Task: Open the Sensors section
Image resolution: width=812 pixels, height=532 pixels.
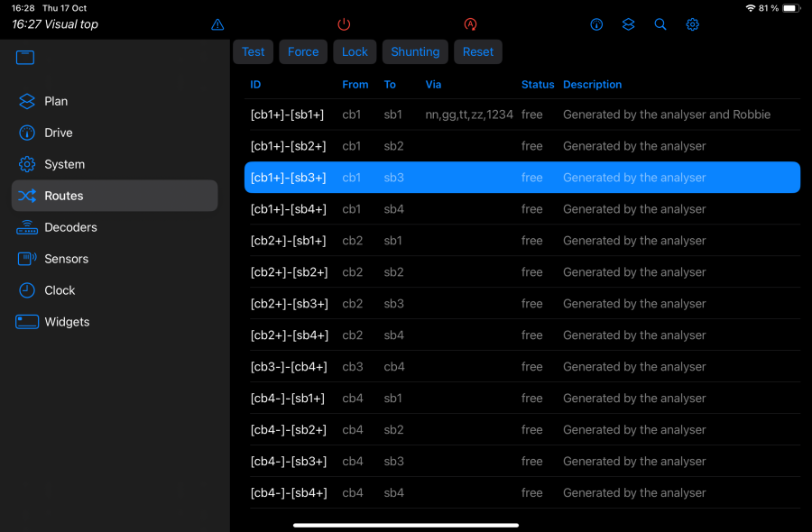Action: coord(66,259)
